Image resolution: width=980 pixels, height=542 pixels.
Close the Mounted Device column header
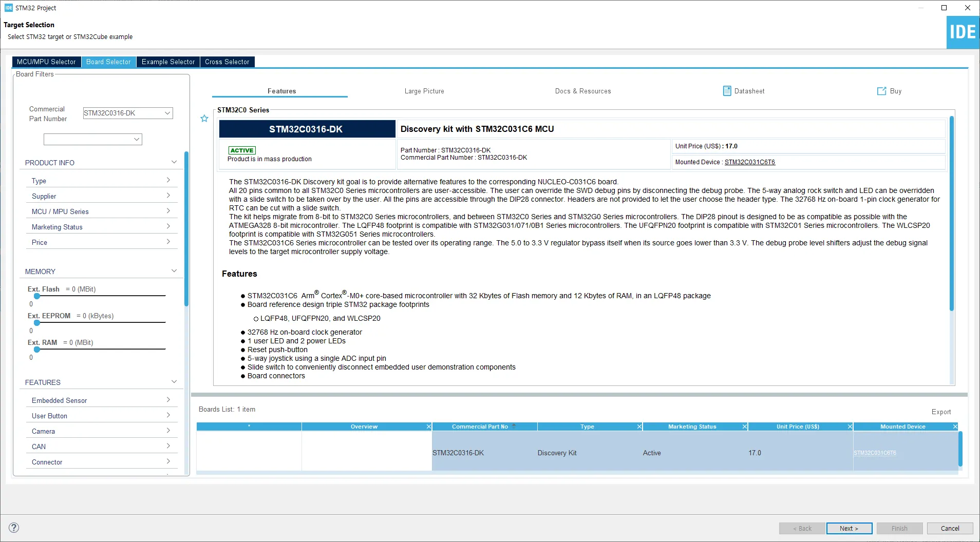(x=955, y=427)
